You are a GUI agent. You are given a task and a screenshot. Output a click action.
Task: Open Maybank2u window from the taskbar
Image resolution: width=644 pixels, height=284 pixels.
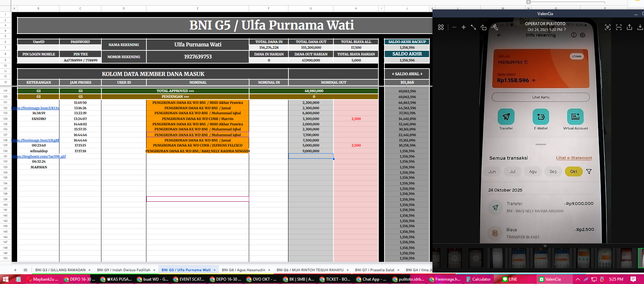click(43, 279)
